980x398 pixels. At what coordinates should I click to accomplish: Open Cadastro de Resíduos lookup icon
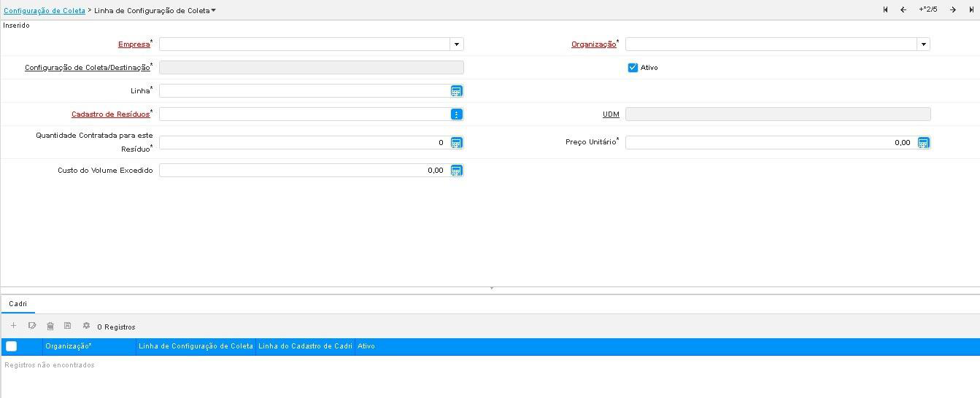[456, 114]
